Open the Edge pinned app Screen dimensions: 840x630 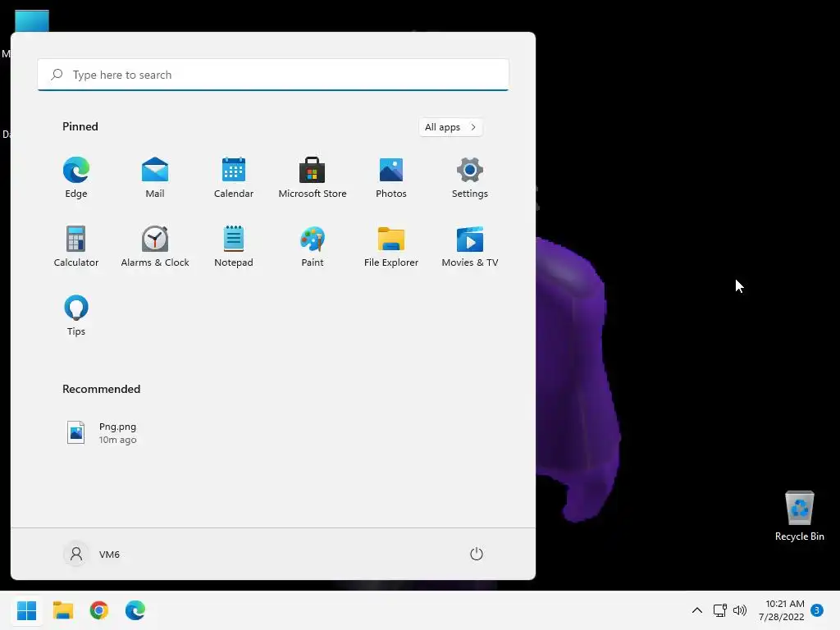[x=76, y=178]
